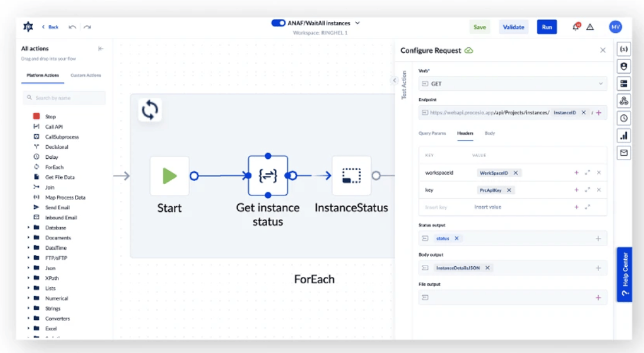This screenshot has width=644, height=353.
Task: Open the process name dropdown chevron
Action: click(357, 23)
